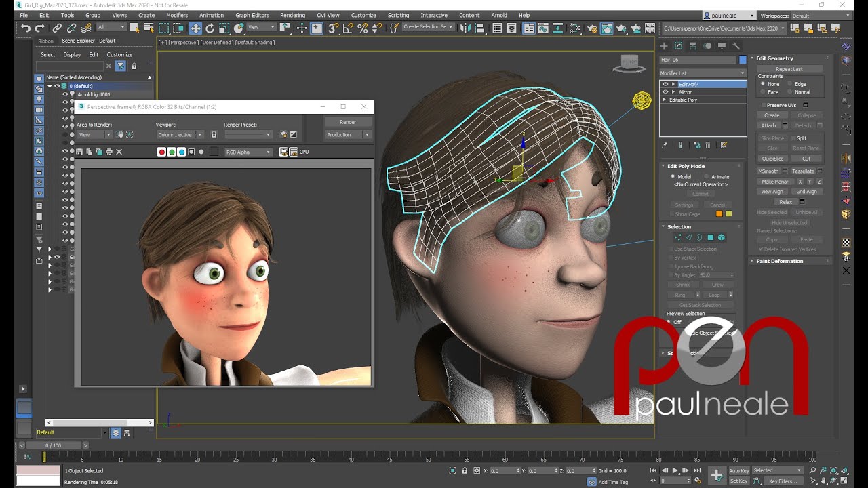Open the Graph Editors menu
Image resolution: width=868 pixels, height=488 pixels.
tap(252, 15)
